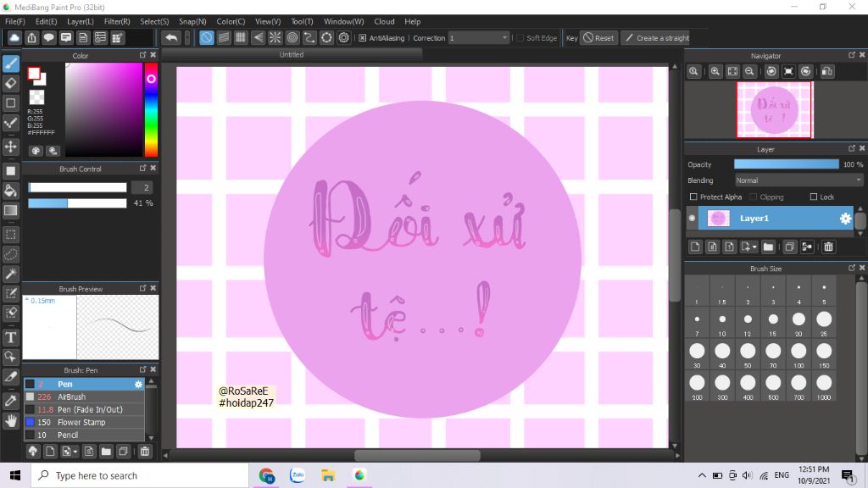Viewport: 868px width, 488px height.
Task: Open the add layer dropdown arrow
Action: pyautogui.click(x=755, y=247)
